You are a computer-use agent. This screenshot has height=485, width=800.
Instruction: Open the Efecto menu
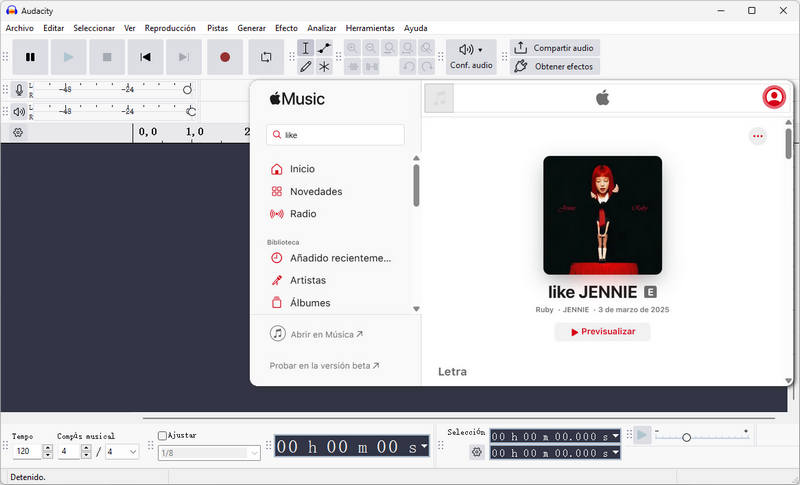click(x=286, y=28)
